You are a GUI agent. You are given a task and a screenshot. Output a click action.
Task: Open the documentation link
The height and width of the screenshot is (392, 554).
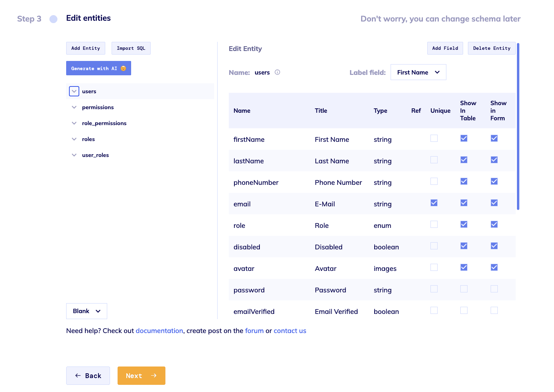159,331
